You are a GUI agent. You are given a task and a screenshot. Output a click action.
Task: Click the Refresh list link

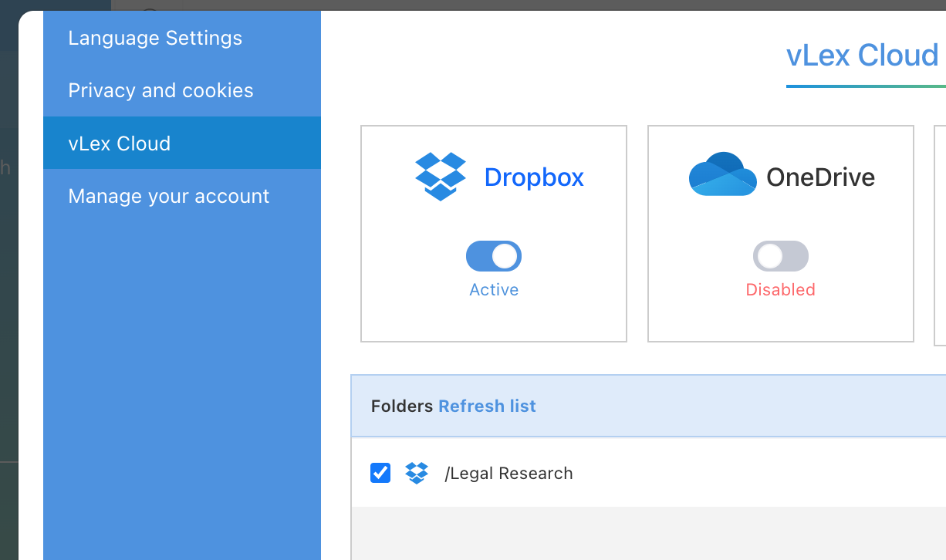487,406
